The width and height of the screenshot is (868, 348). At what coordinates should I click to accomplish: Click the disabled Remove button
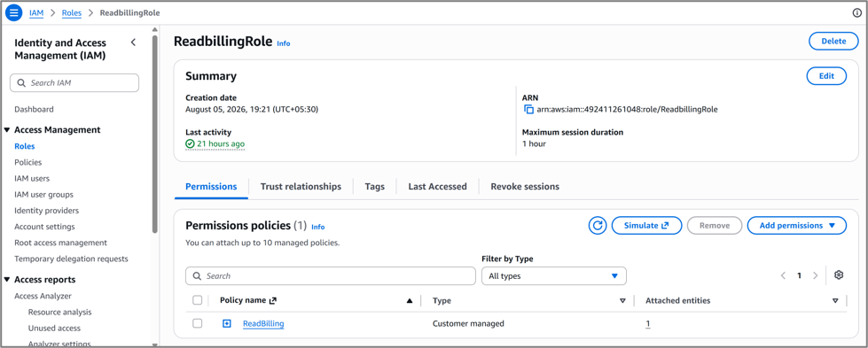715,226
